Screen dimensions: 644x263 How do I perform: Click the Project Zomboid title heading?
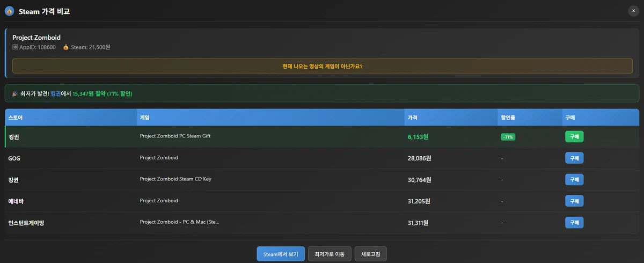click(x=36, y=38)
